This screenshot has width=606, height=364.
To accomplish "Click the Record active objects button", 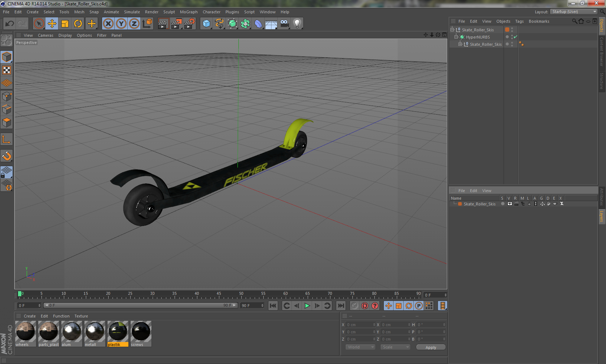I will coord(355,306).
